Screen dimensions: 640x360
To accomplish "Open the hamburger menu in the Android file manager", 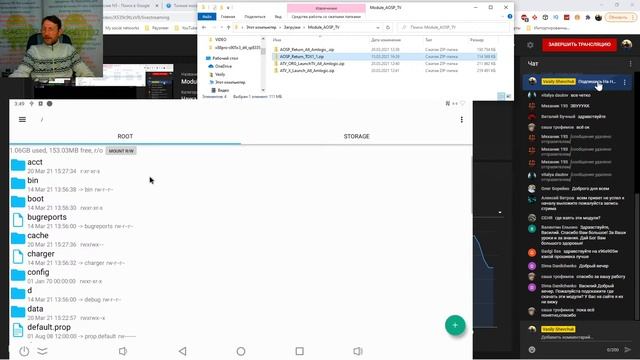I will pyautogui.click(x=22, y=120).
